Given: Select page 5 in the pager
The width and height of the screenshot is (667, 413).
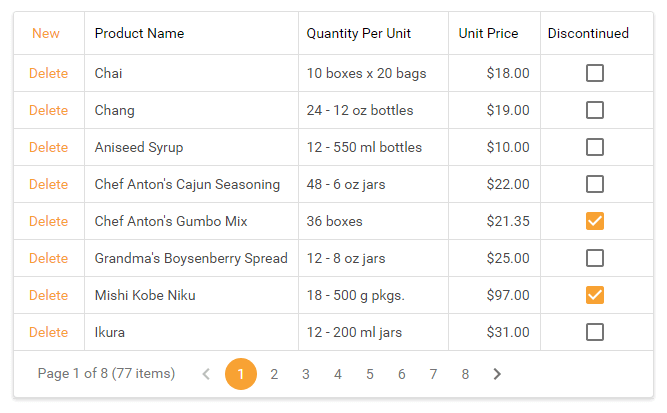Looking at the screenshot, I should pos(370,374).
